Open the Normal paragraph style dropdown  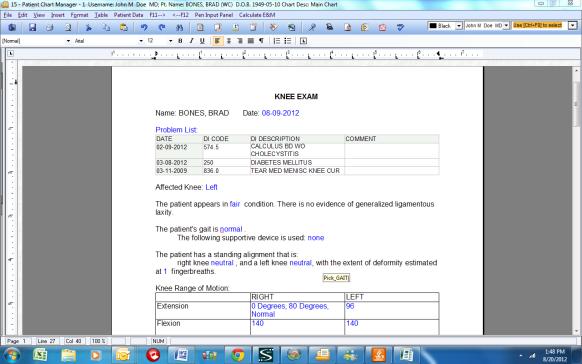click(x=68, y=41)
